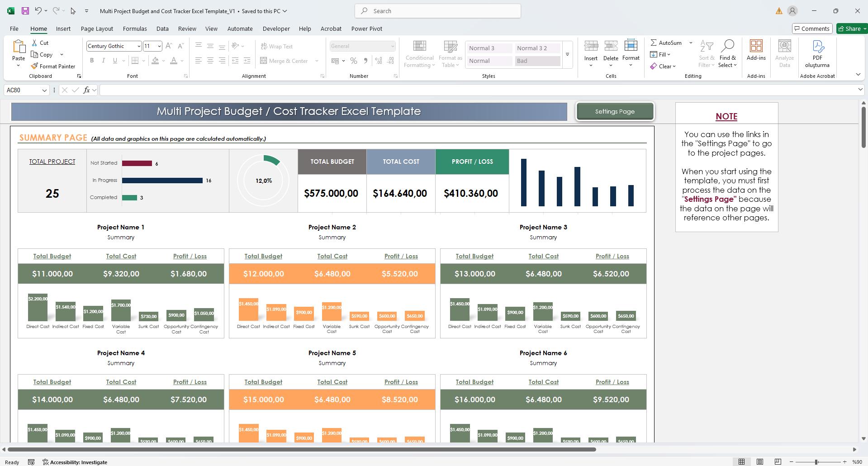This screenshot has width=868, height=466.
Task: Click AutoSum button
Action: click(666, 43)
